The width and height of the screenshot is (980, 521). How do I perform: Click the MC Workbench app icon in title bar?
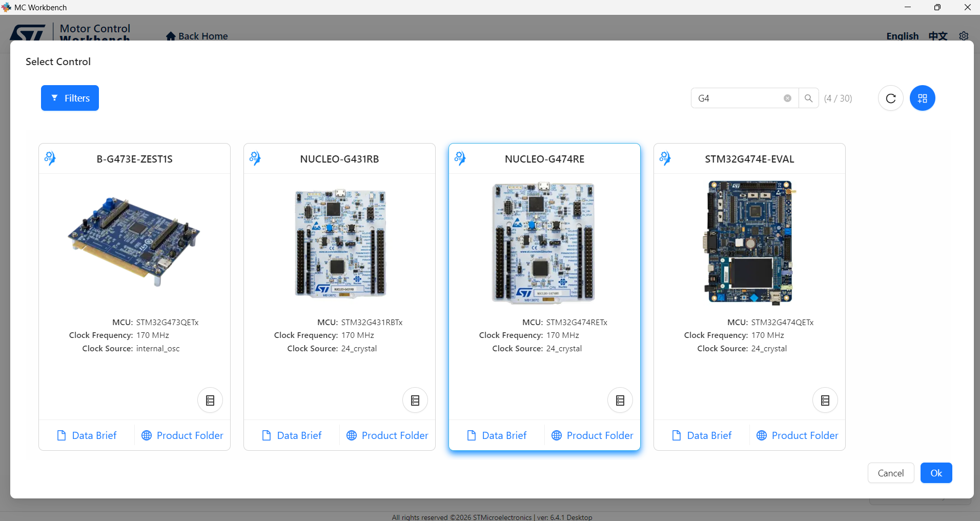coord(6,7)
